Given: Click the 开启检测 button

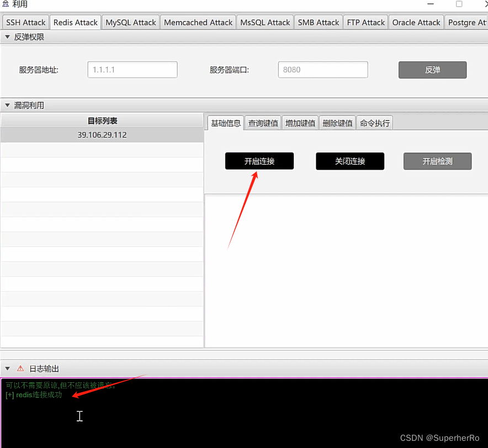Looking at the screenshot, I should tap(438, 161).
